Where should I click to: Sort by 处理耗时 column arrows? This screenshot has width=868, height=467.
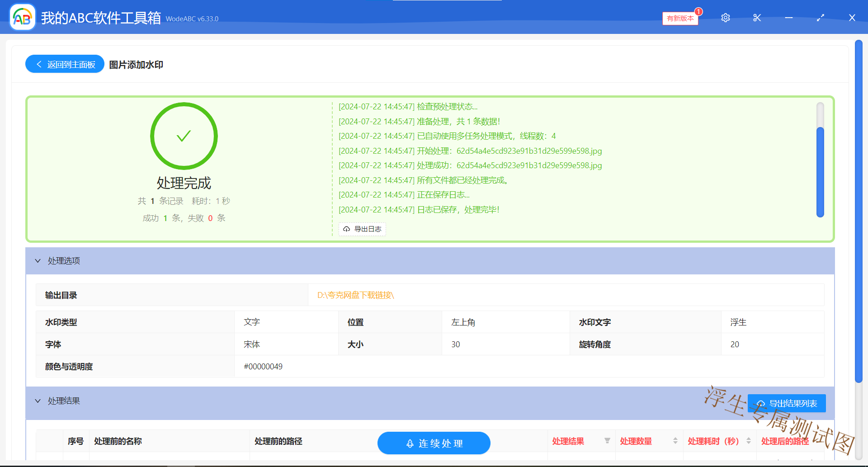coord(749,441)
